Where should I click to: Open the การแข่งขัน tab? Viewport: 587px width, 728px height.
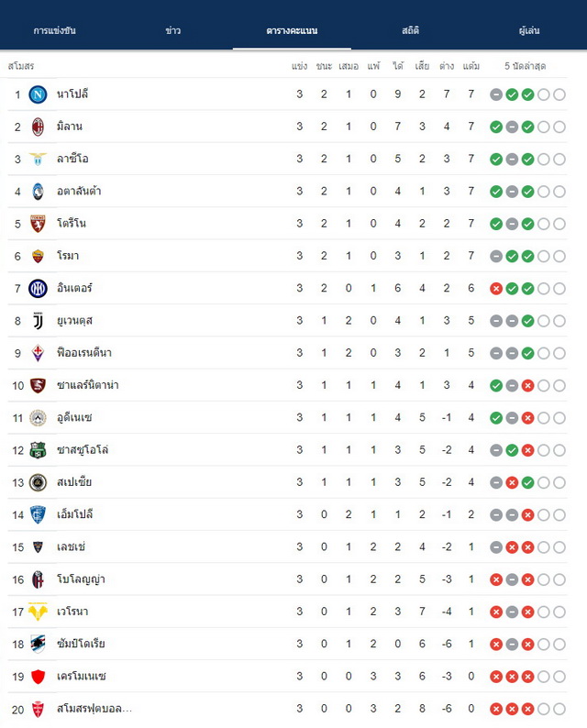coord(55,30)
